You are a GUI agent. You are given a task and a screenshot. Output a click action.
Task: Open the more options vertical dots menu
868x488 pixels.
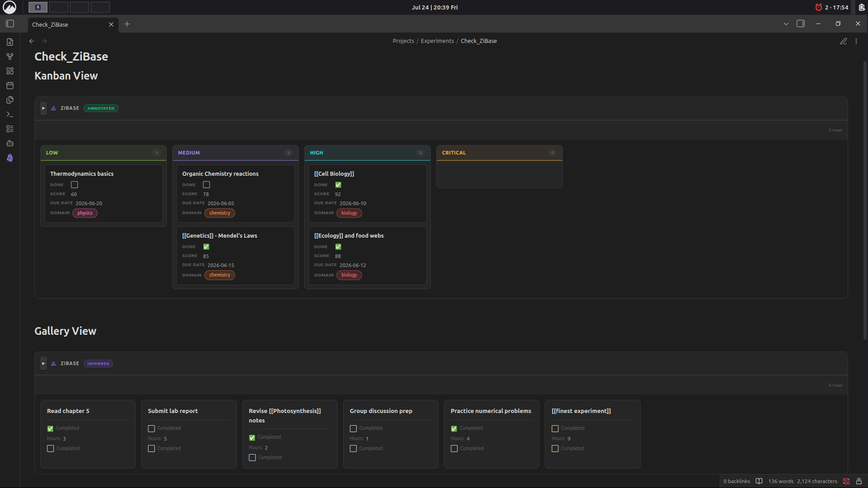856,41
